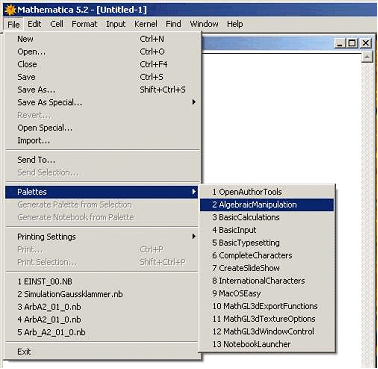Open the File menu

pyautogui.click(x=14, y=24)
